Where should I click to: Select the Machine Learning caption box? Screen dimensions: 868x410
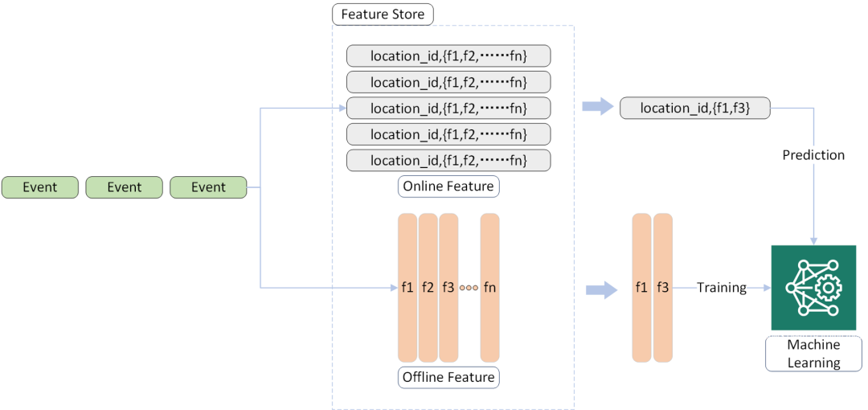813,354
